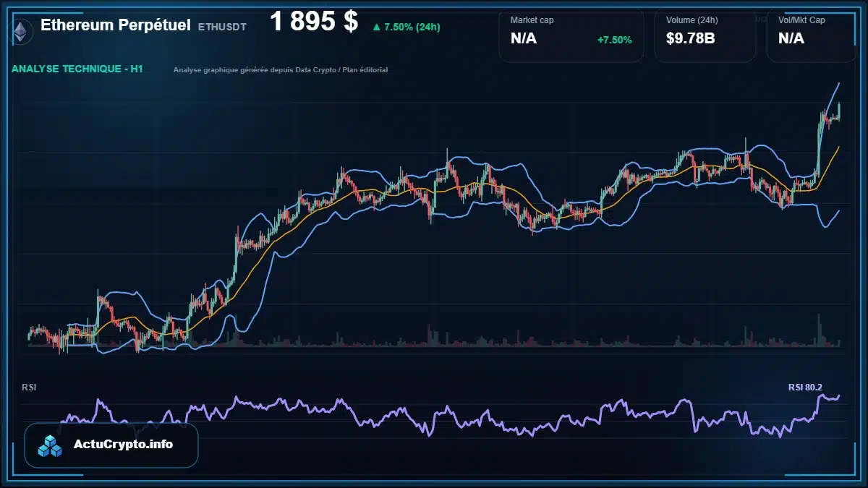Click the ActuCrypto.info link
Screen dimensions: 868x488
123,445
